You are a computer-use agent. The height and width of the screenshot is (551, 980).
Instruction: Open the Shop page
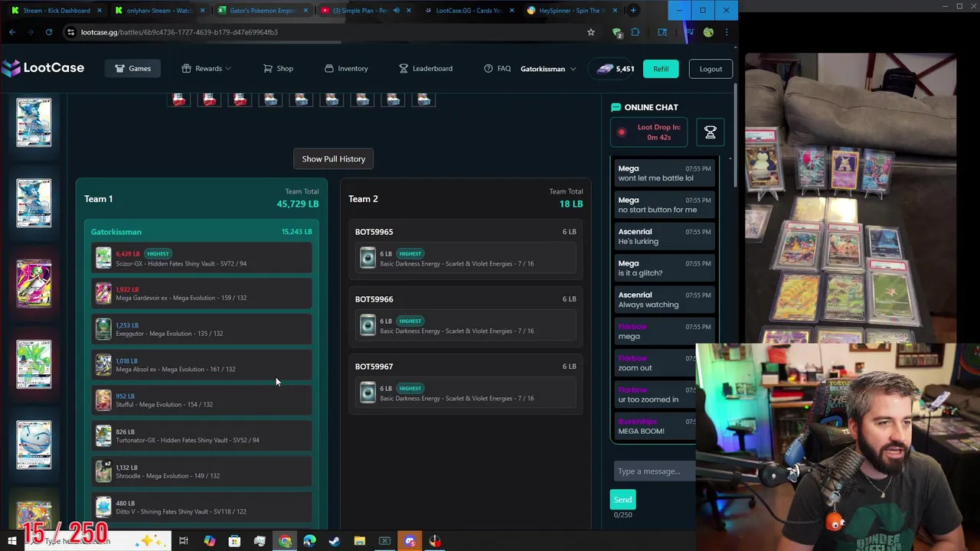pos(278,68)
